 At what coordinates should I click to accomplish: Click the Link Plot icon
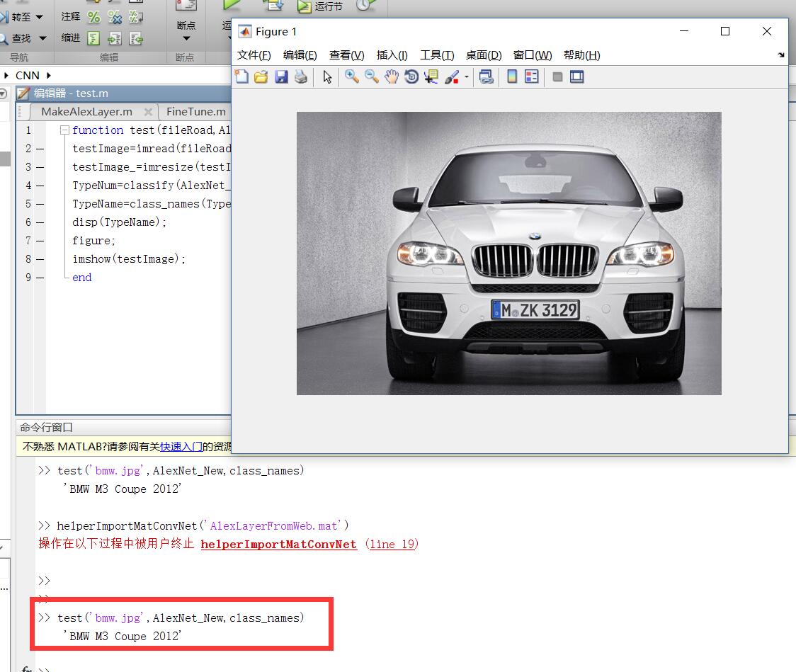pyautogui.click(x=486, y=76)
